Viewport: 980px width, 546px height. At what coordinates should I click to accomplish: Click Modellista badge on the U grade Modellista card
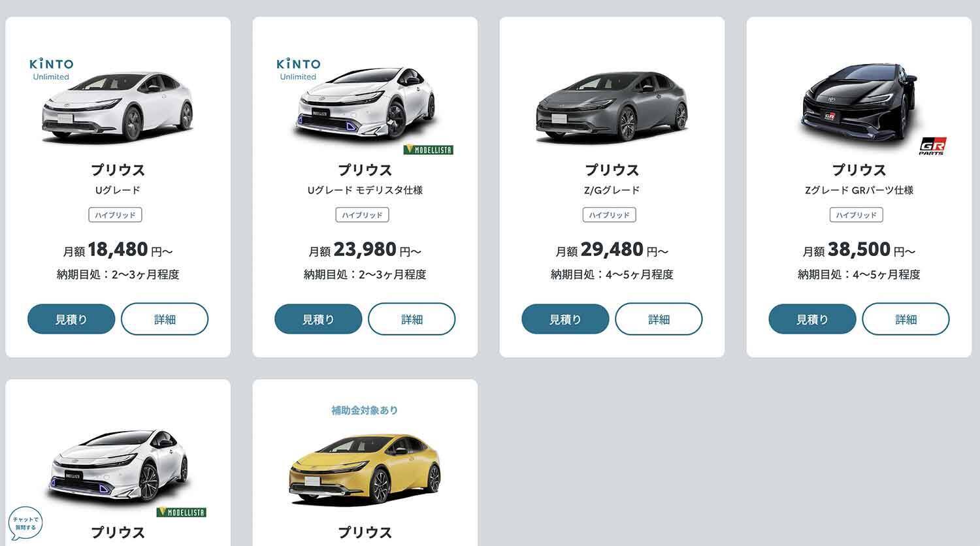(428, 150)
